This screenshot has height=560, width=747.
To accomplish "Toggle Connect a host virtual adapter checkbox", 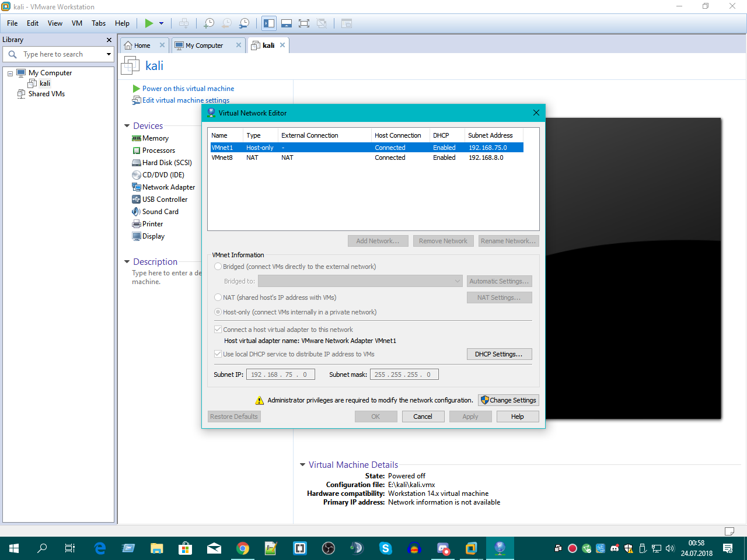I will (218, 330).
